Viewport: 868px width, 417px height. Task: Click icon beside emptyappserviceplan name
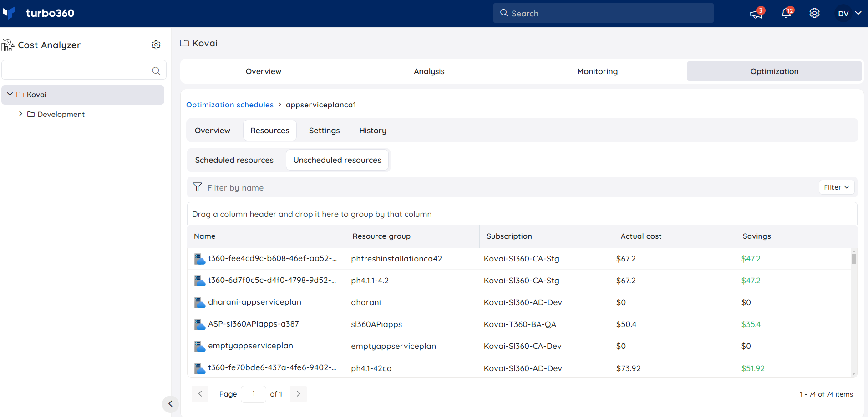coord(200,346)
